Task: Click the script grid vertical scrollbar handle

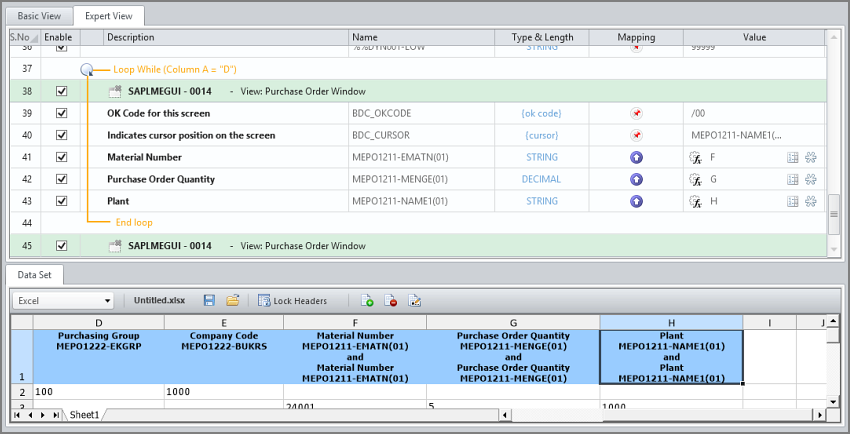Action: 834,214
